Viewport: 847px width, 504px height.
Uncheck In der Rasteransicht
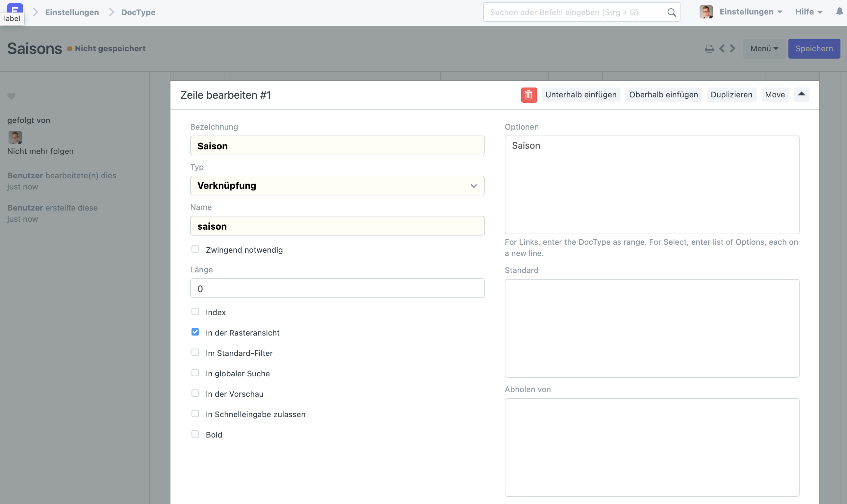(x=195, y=332)
